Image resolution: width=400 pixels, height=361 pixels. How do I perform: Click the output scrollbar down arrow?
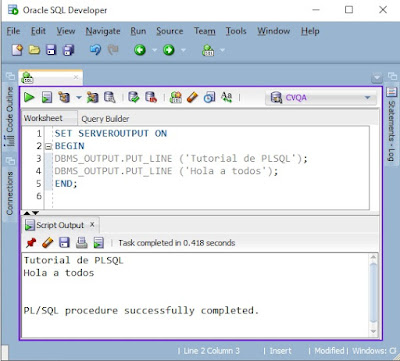[373, 332]
